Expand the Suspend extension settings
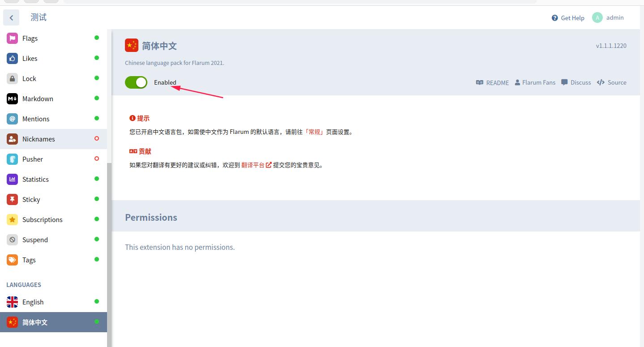This screenshot has width=644, height=347. (x=35, y=240)
